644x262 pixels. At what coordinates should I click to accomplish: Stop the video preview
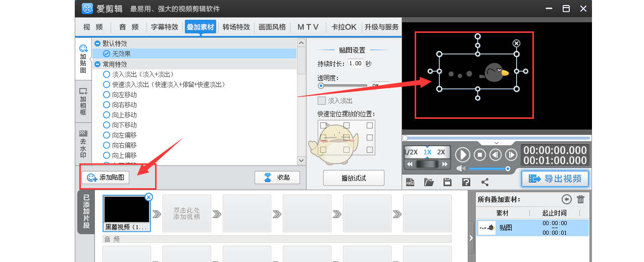[481, 154]
